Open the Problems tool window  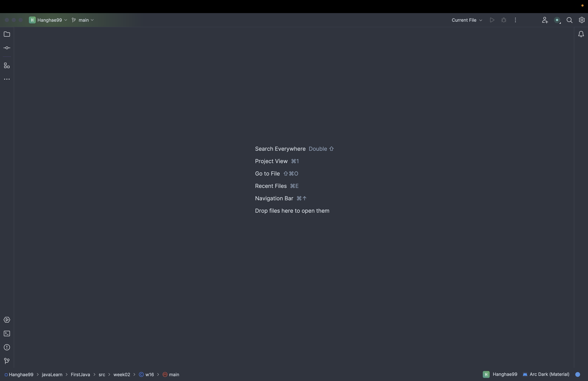pyautogui.click(x=7, y=347)
